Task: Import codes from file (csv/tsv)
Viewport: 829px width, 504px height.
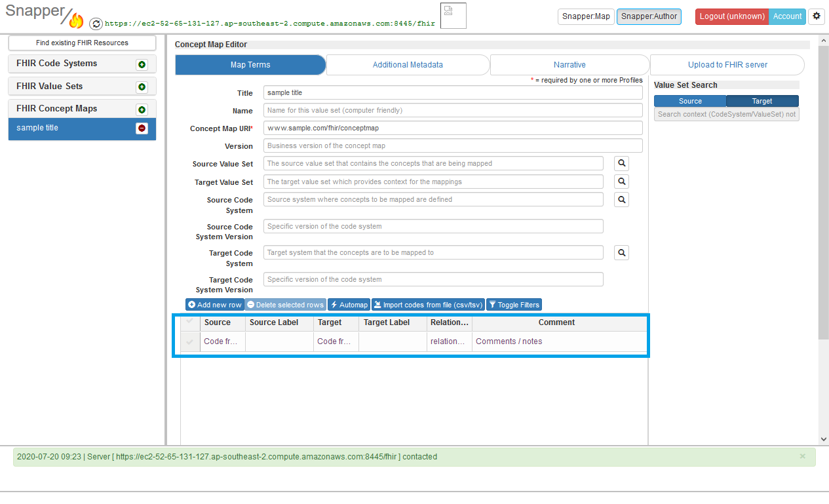Action: (428, 305)
